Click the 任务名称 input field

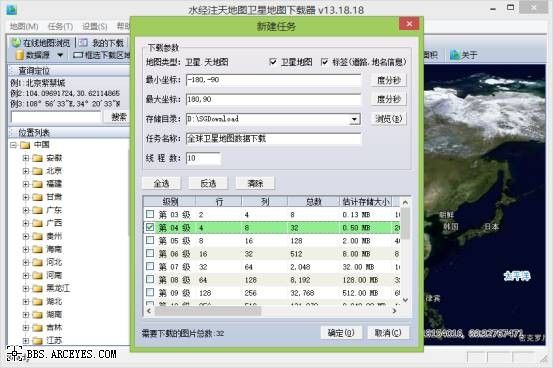coord(274,139)
